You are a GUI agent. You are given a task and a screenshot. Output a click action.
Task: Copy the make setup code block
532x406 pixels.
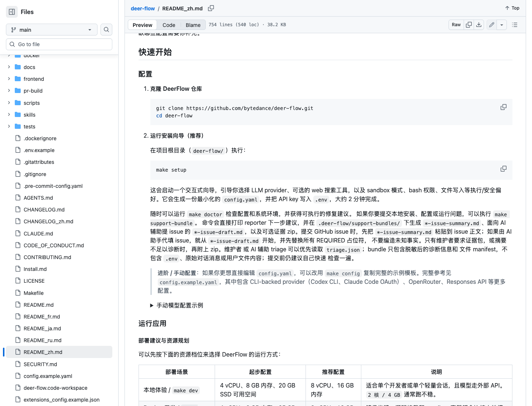[x=503, y=169]
